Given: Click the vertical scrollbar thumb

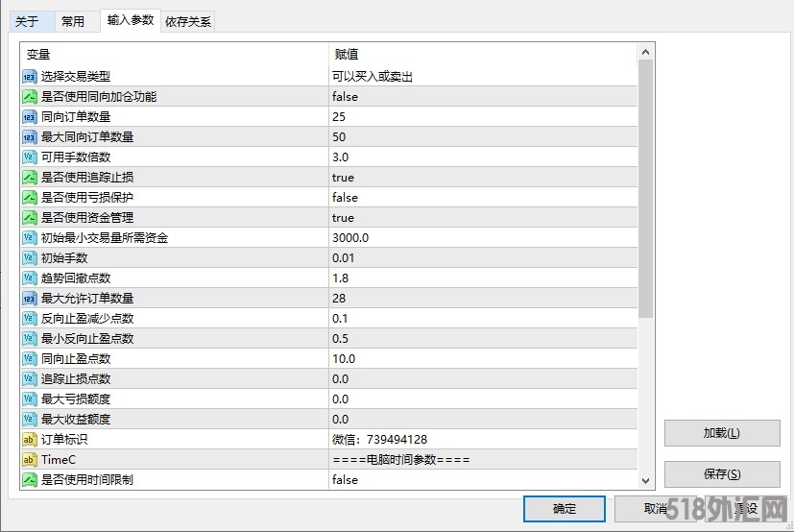Looking at the screenshot, I should point(645,189).
